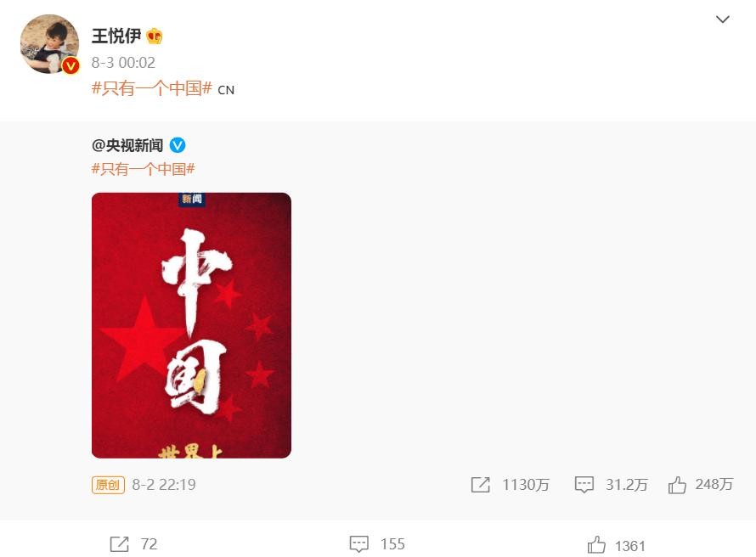This screenshot has height=557, width=756.
Task: Click the 1130万 repost count
Action: tap(526, 485)
